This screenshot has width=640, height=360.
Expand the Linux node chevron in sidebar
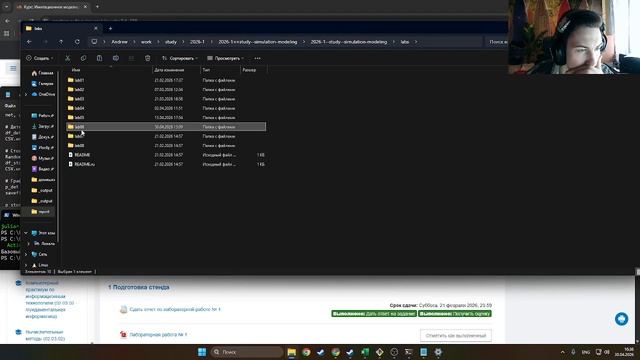pos(26,265)
